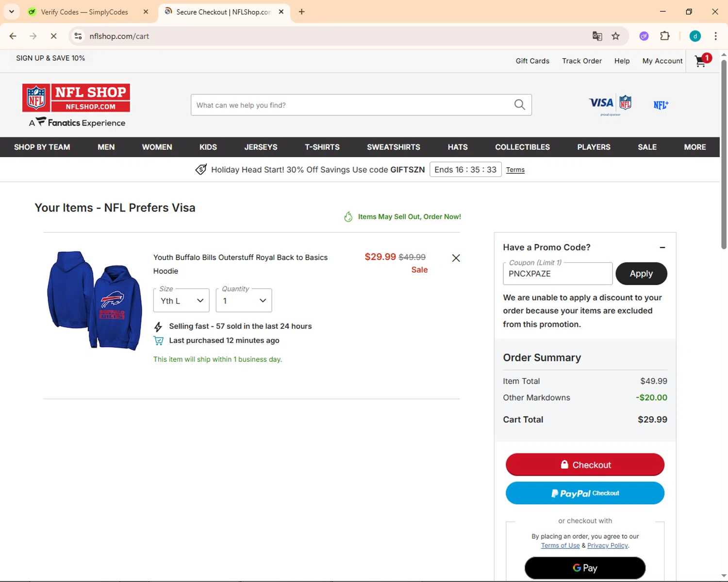Click the search magnifier icon
Image resolution: width=728 pixels, height=582 pixels.
(519, 105)
